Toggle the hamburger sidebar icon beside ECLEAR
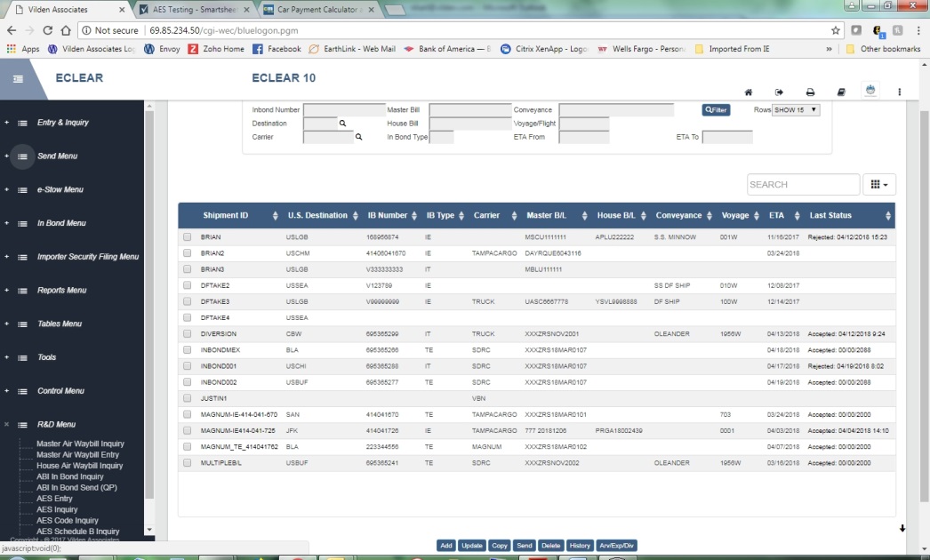930x560 pixels. 19,79
